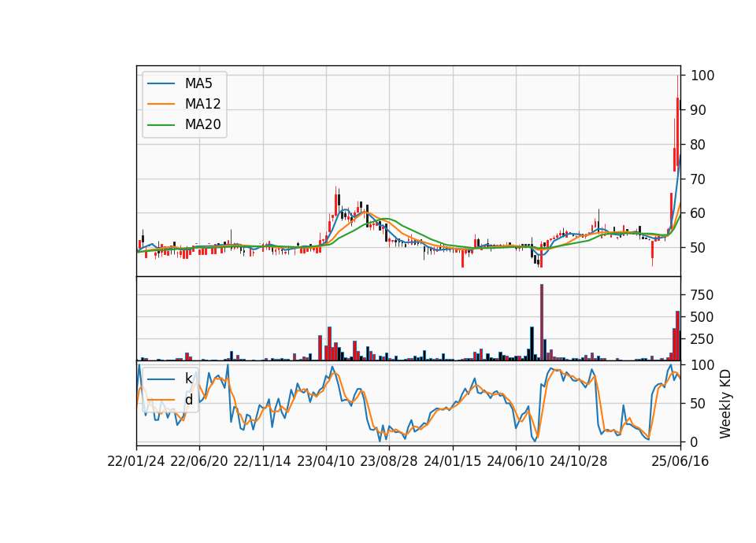Viewport: 756px width, 543px height.
Task: Click the price axis value 60
Action: [699, 213]
